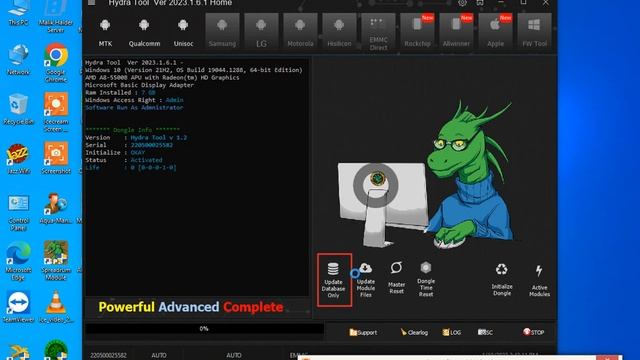Open the Hisilicon module
The image size is (640, 360).
339,32
